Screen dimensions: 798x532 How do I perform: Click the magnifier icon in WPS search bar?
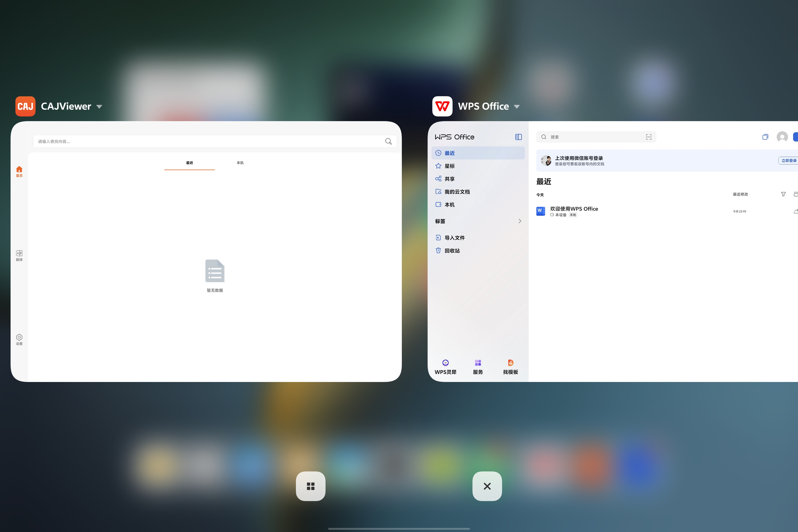pos(544,137)
